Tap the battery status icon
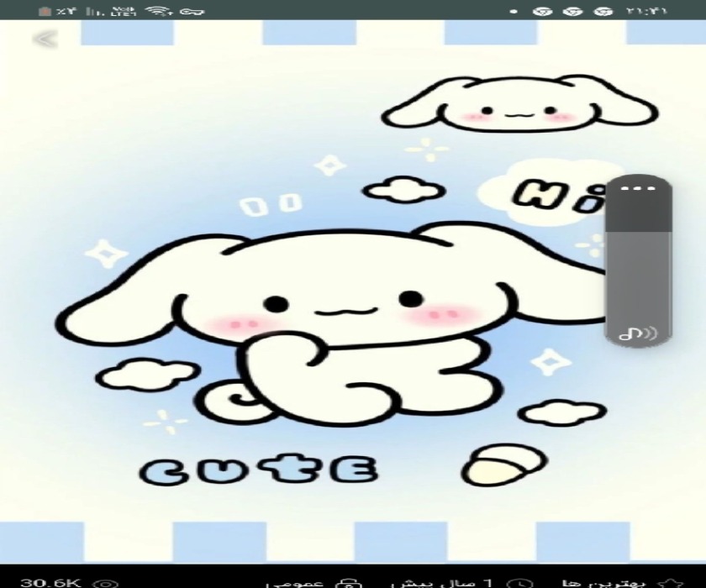 (x=45, y=11)
